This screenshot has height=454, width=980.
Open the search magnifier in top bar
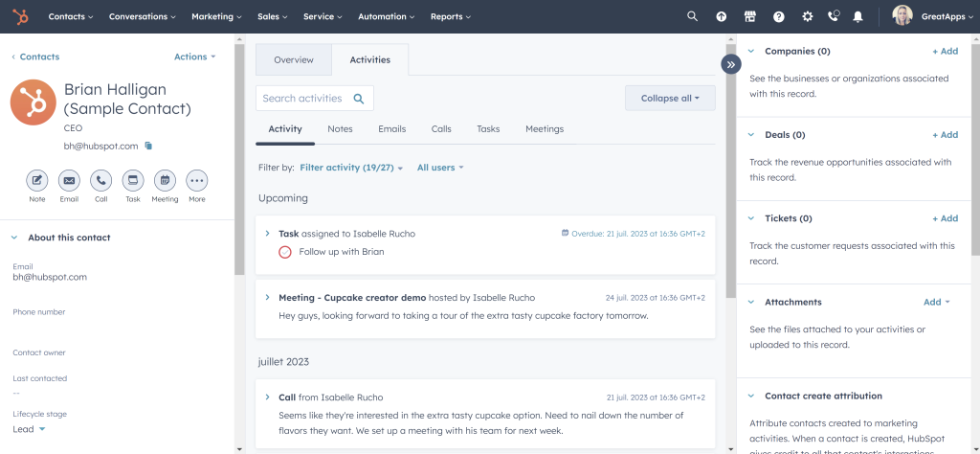pos(692,17)
